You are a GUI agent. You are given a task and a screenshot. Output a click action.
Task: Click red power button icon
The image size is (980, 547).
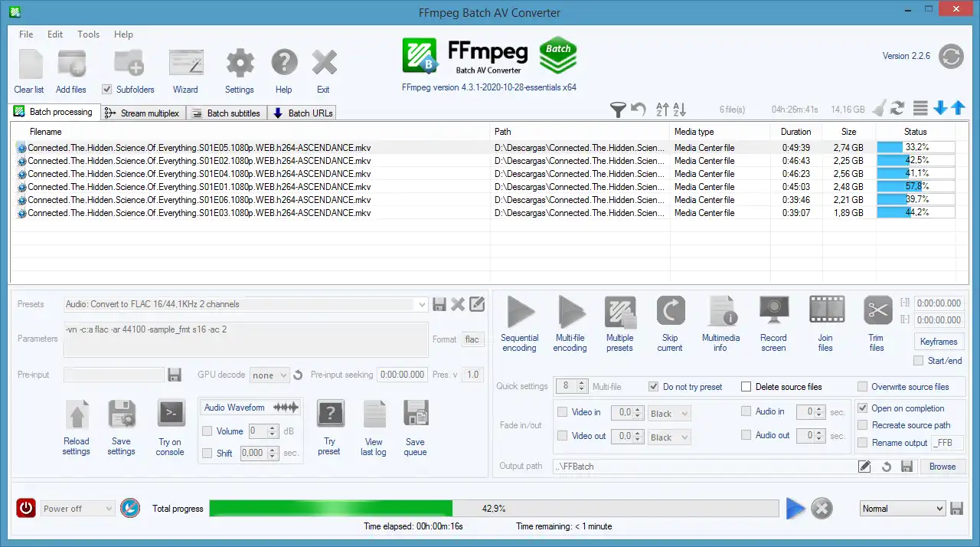[27, 508]
